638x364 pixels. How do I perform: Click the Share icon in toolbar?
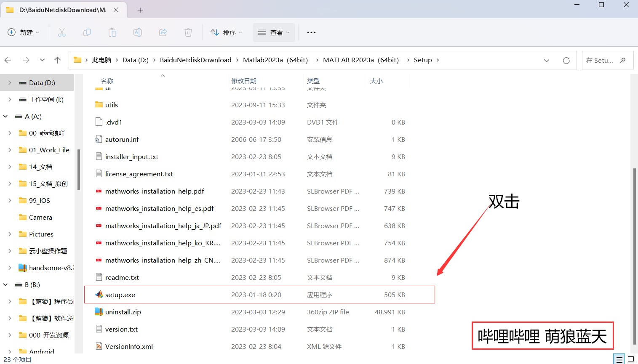[x=163, y=32]
